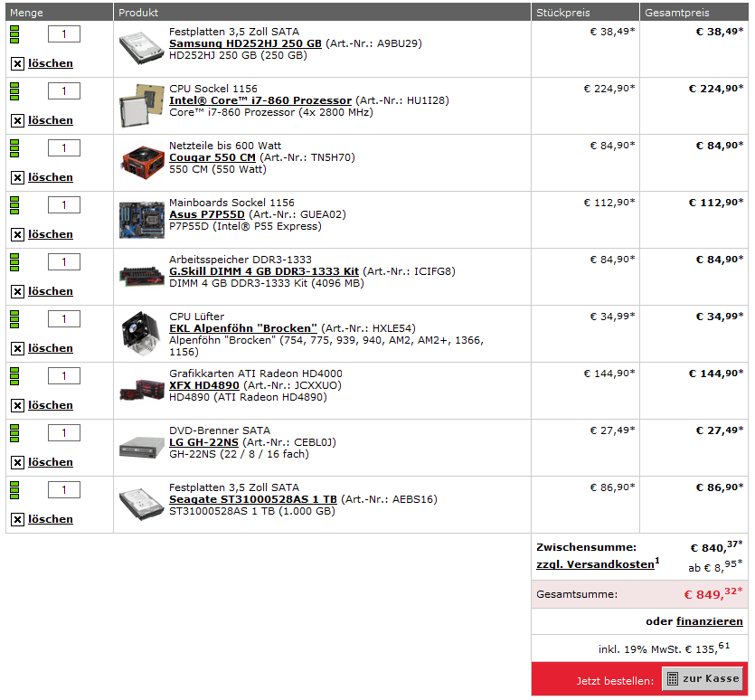The height and width of the screenshot is (700, 755).
Task: Click Zwischensumme value € 840,37
Action: pos(716,547)
